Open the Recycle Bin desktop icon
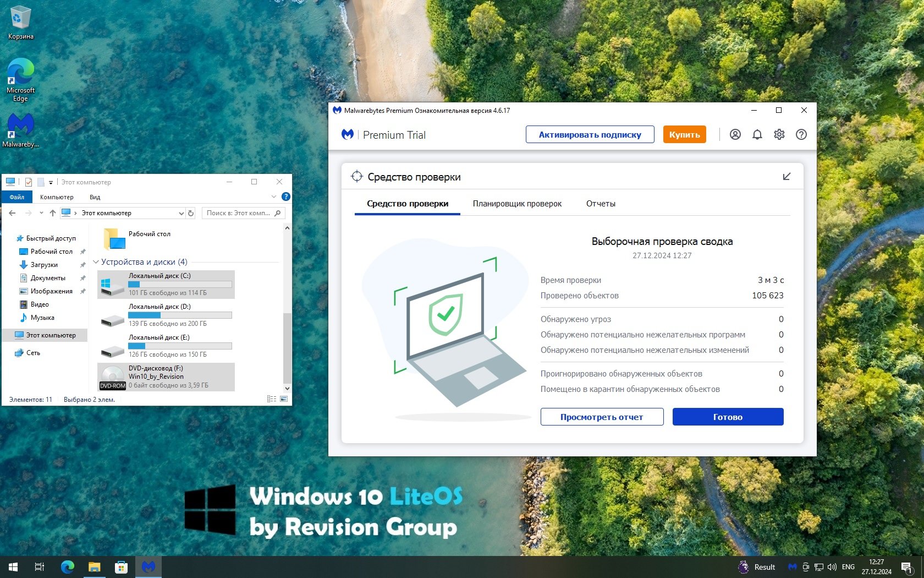The height and width of the screenshot is (578, 924). (21, 23)
